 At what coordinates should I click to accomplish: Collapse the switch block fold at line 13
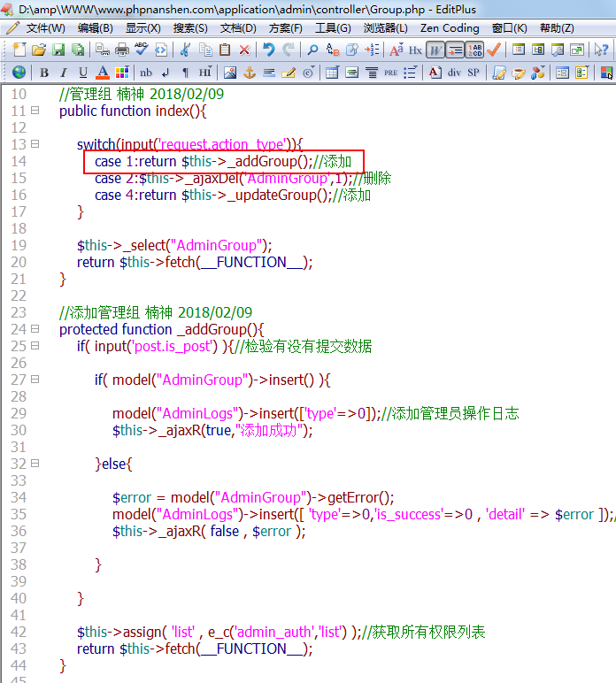tap(35, 143)
